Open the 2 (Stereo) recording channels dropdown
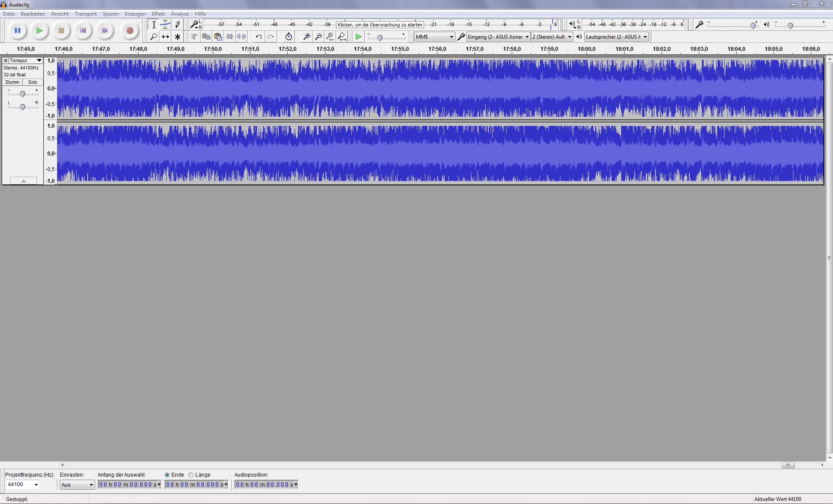This screenshot has width=833, height=504. point(552,37)
